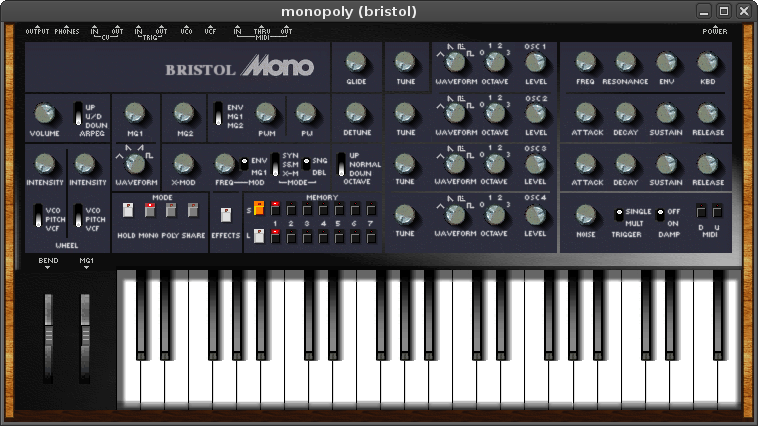
Task: Click the OSC 2 WAVEFORM knob
Action: [x=455, y=113]
